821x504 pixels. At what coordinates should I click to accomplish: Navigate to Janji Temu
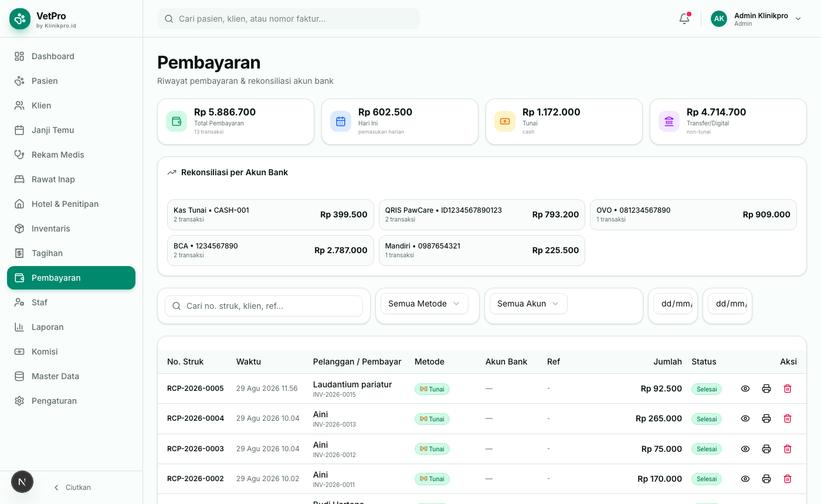(x=71, y=130)
